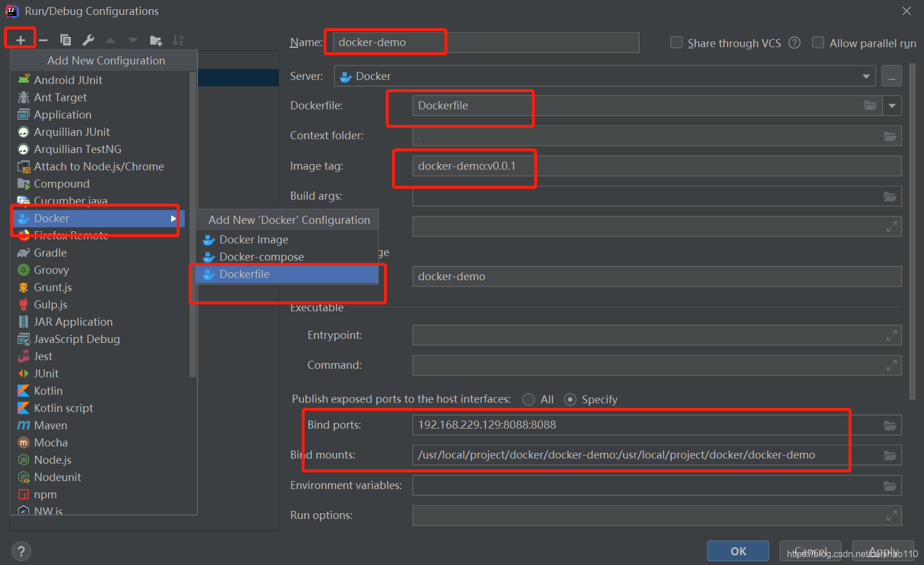This screenshot has height=565, width=924.
Task: Select Grunt.js configuration type
Action: click(x=101, y=287)
